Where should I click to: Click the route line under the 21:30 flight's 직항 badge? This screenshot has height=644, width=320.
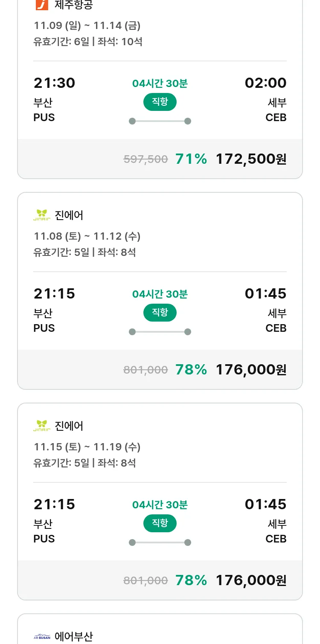(160, 121)
